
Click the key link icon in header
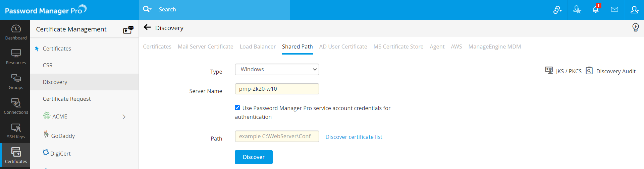pyautogui.click(x=557, y=10)
